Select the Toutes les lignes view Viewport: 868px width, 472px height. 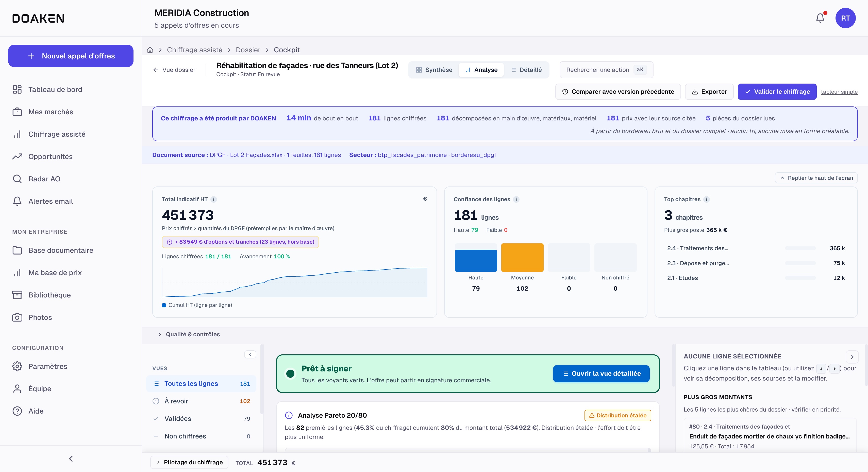tap(201, 384)
